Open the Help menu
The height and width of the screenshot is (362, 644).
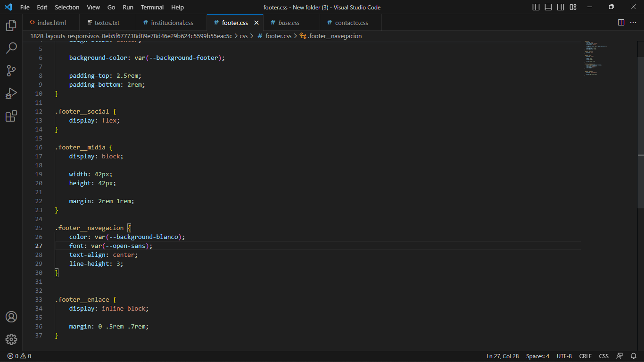[178, 7]
